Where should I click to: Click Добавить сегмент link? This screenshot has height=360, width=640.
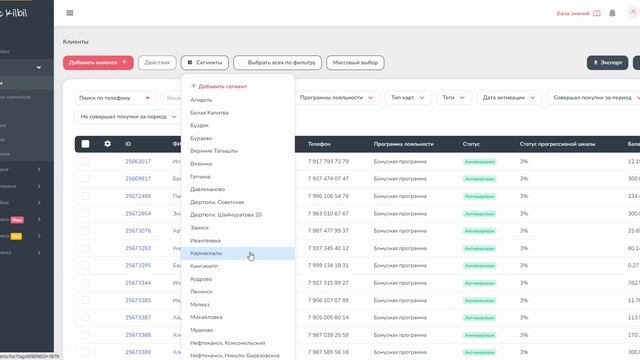coord(219,87)
